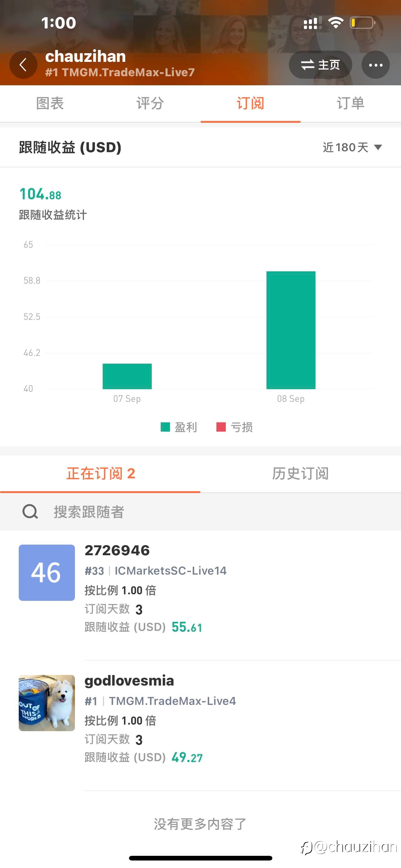Open the 评分 tab
The image size is (401, 868).
150,103
